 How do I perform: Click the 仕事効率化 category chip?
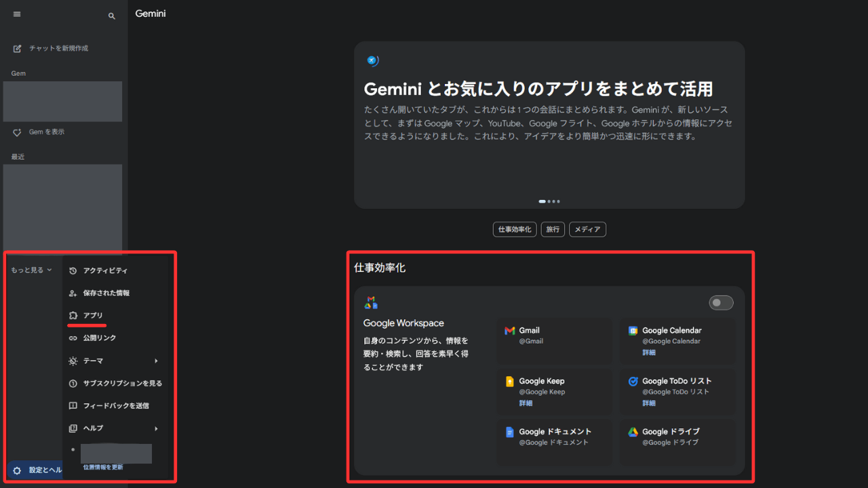coord(515,229)
